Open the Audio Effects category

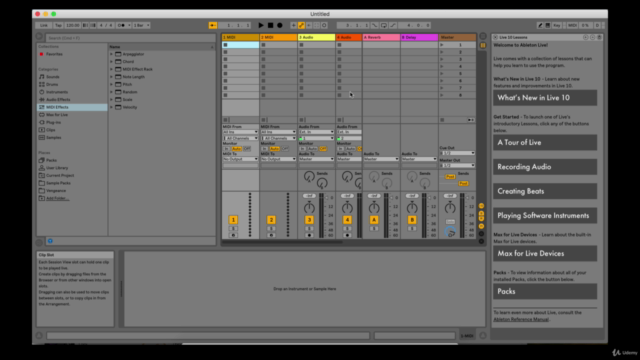pos(58,100)
